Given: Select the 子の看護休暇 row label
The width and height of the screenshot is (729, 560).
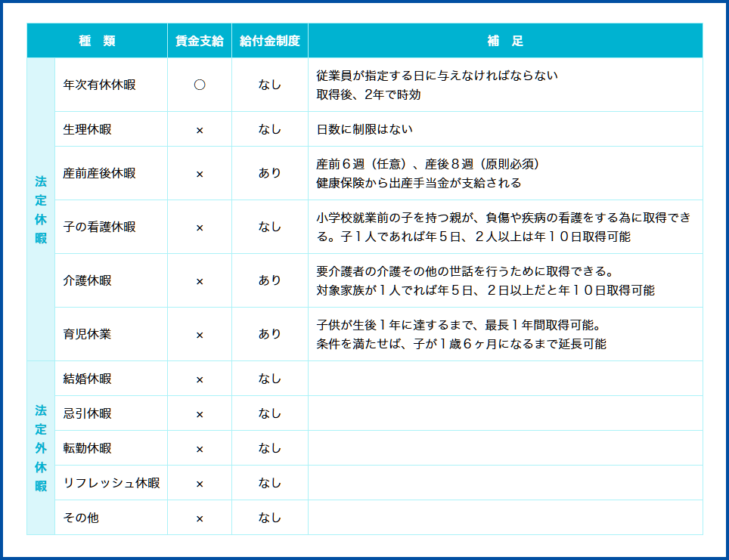Looking at the screenshot, I should pyautogui.click(x=100, y=227).
